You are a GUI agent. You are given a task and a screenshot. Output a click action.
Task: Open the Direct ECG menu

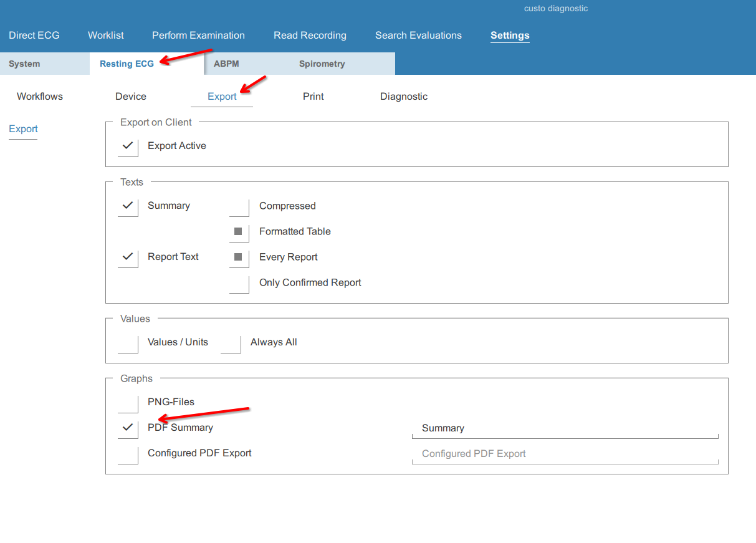coord(34,36)
